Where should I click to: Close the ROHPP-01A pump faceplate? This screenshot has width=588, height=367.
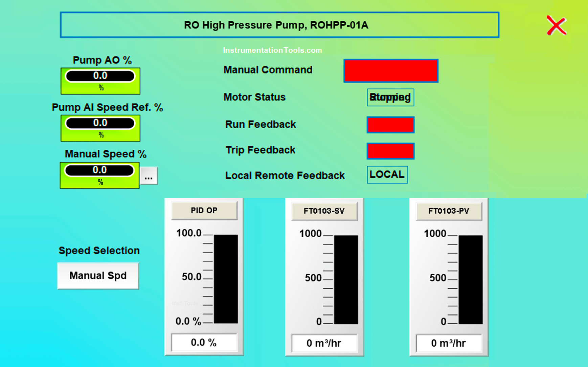[556, 25]
